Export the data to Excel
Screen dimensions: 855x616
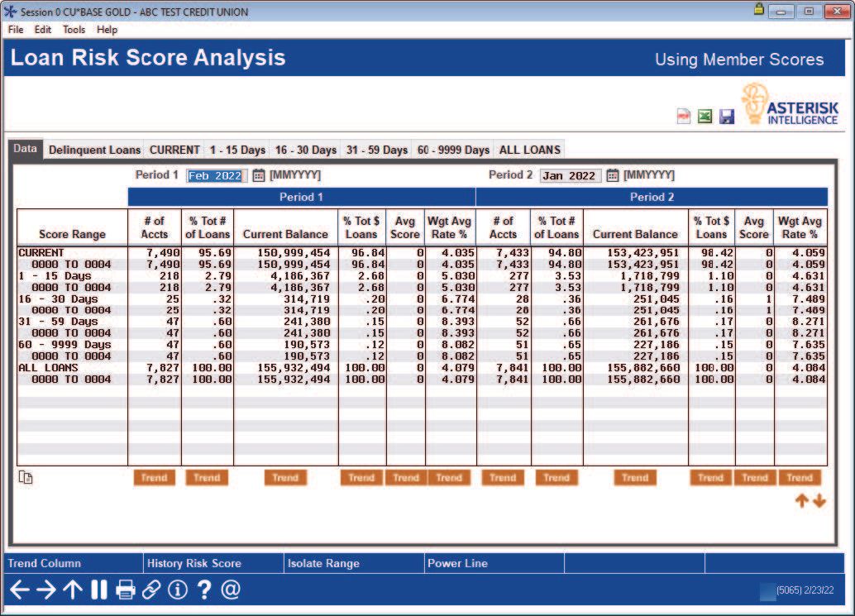[705, 116]
